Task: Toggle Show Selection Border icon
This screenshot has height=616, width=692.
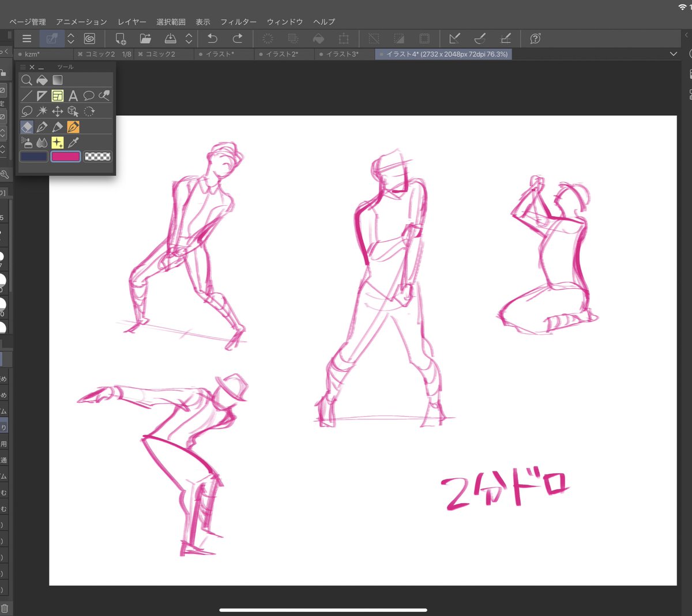Action: 424,39
